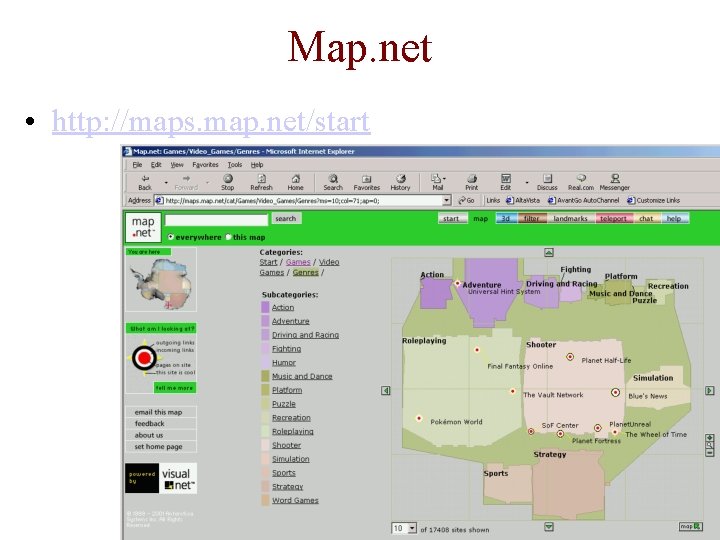The image size is (720, 540).
Task: Click the Mail toolbar icon
Action: pos(437,182)
